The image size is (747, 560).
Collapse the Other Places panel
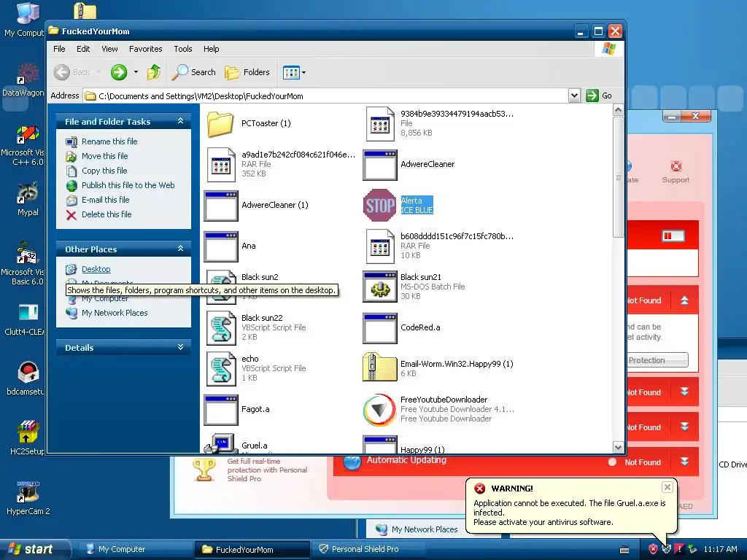(x=181, y=249)
